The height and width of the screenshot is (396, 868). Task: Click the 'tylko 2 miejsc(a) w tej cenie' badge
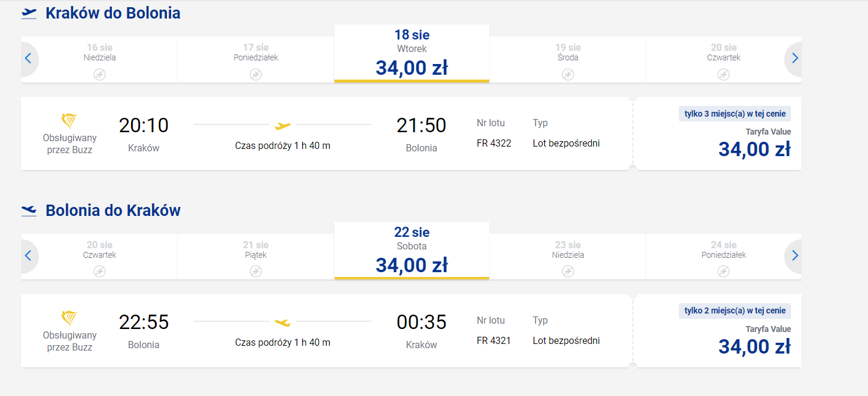pyautogui.click(x=735, y=311)
